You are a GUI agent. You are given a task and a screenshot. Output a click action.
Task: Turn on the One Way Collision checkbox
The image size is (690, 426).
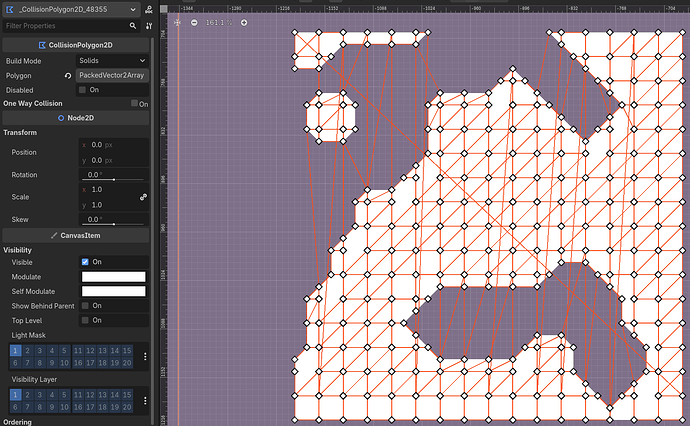[134, 103]
